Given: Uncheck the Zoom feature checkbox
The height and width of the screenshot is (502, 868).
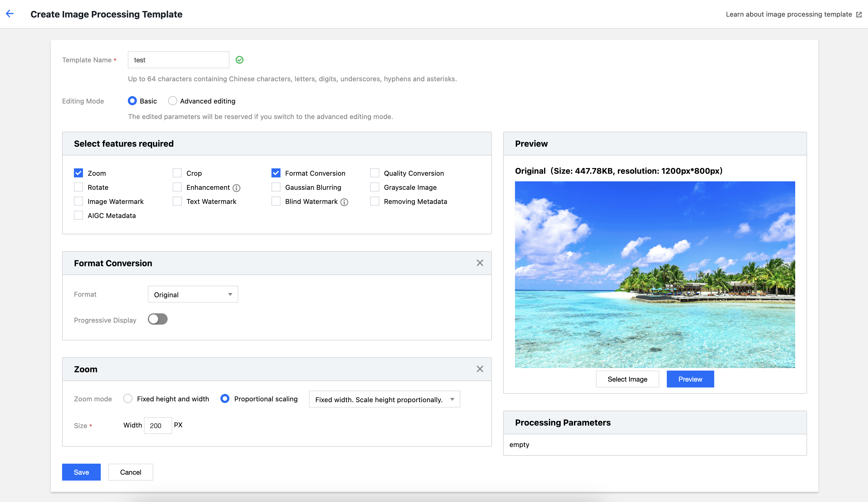Looking at the screenshot, I should (x=78, y=173).
